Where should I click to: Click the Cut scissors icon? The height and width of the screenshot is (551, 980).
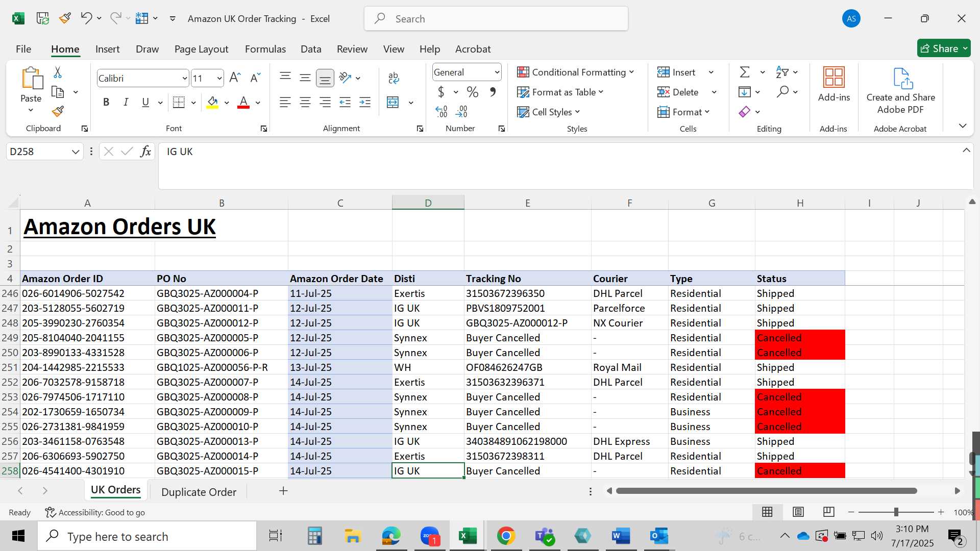point(58,72)
